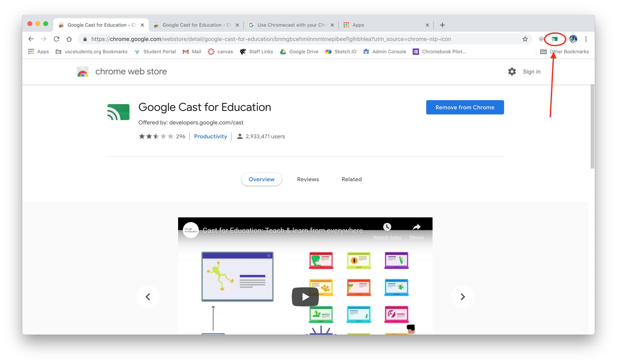Open the Chrome profile avatar
Viewport: 617px width, 364px height.
(x=573, y=39)
